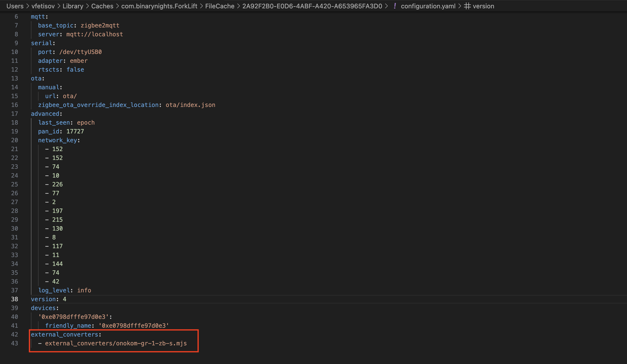Click the /dev/ttyUSB0 port value
The height and width of the screenshot is (364, 627).
80,52
